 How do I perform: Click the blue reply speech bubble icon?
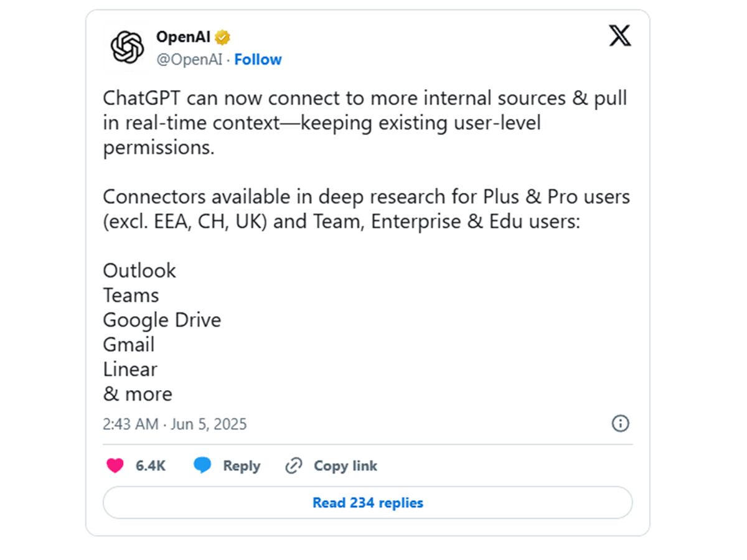click(202, 465)
